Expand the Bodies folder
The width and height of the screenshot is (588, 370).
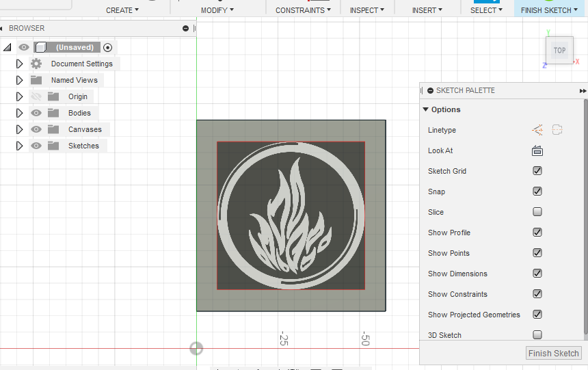point(20,113)
